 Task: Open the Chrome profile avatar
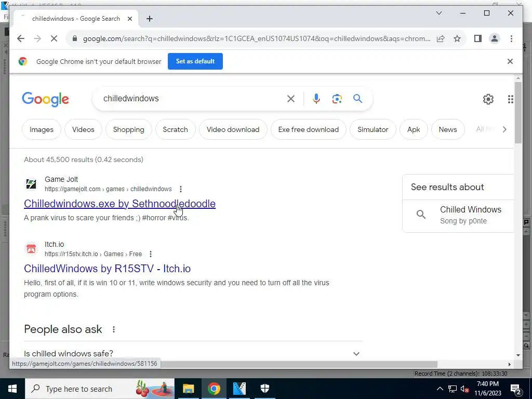(x=495, y=38)
